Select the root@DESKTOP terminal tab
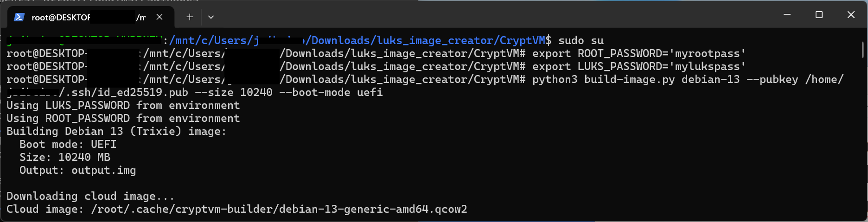Viewport: 868px width, 222px height. tap(83, 17)
